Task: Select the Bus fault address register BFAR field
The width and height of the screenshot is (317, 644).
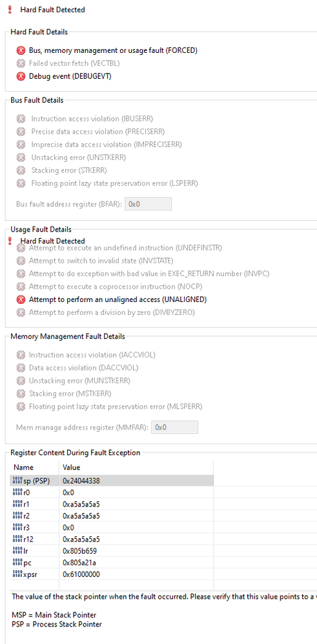Action: [148, 204]
